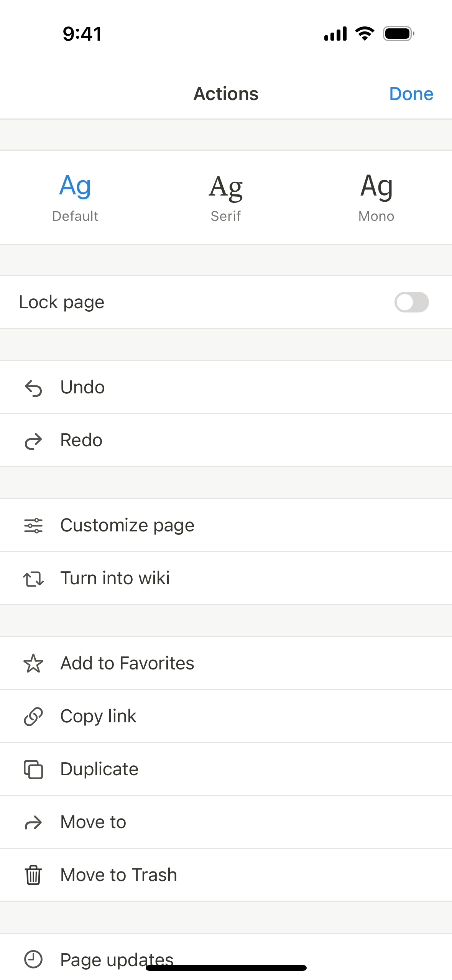
Task: Tap the Move to Trash bin icon
Action: point(33,875)
